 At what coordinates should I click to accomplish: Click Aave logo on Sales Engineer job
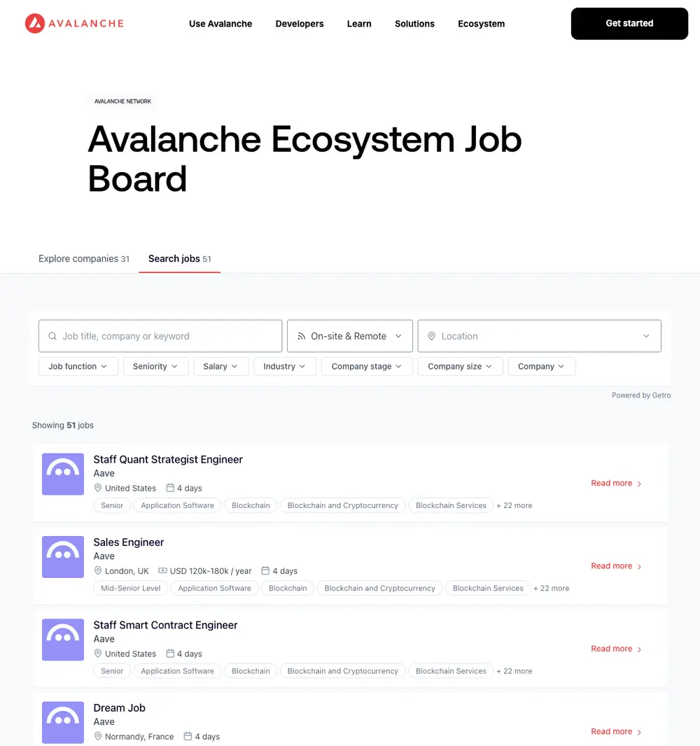(x=63, y=556)
